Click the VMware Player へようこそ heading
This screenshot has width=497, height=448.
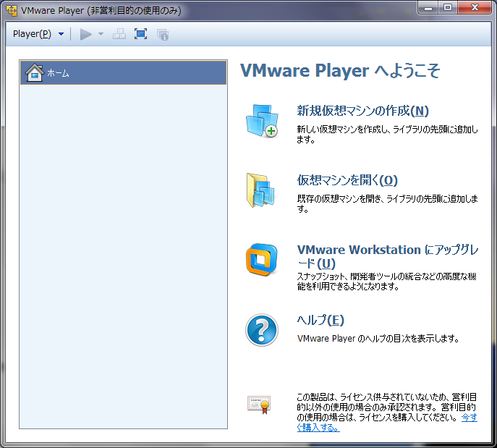[340, 70]
